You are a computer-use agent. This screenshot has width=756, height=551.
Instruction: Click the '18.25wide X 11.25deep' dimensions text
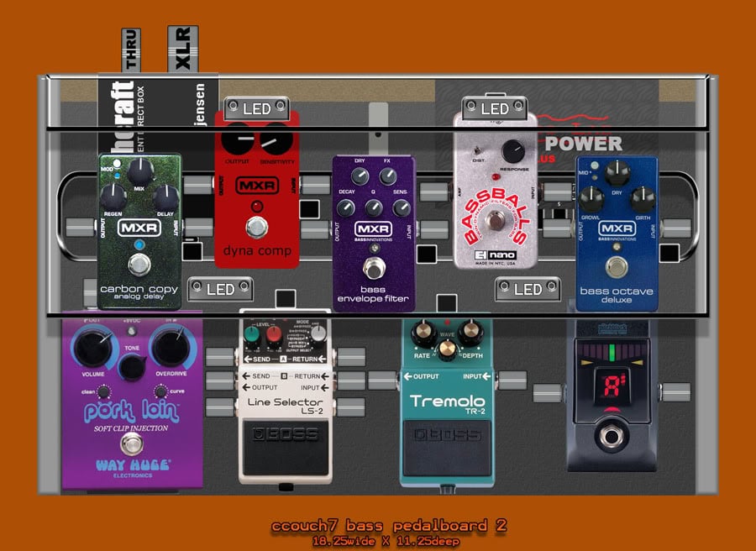[x=386, y=542]
